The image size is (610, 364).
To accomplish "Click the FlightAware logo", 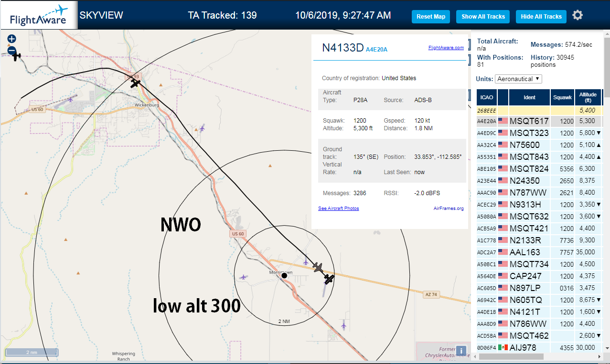I will 38,15.
